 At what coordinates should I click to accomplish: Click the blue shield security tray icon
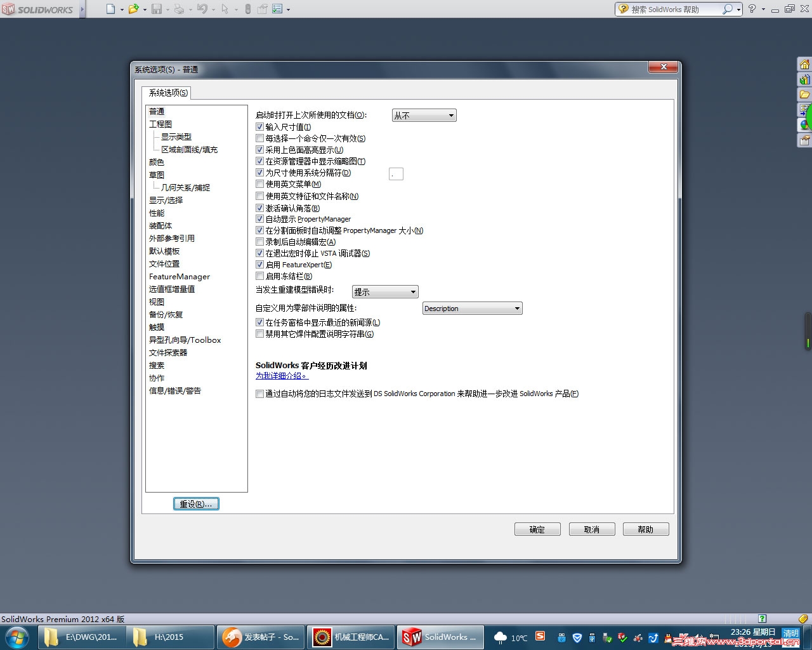click(577, 637)
